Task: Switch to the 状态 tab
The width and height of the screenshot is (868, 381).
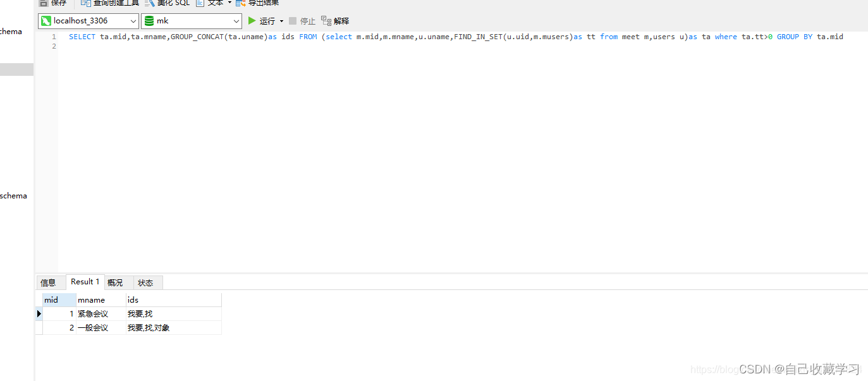Action: point(146,282)
